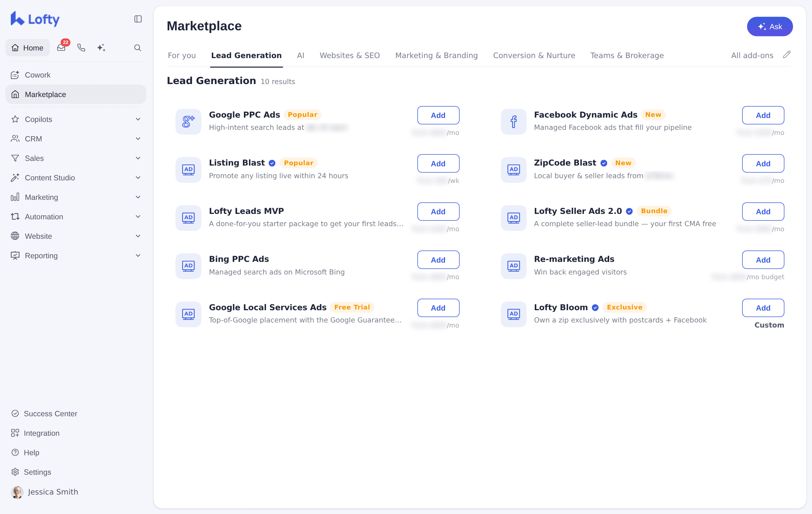Viewport: 812px width, 514px height.
Task: Add Listing Blast
Action: [438, 164]
